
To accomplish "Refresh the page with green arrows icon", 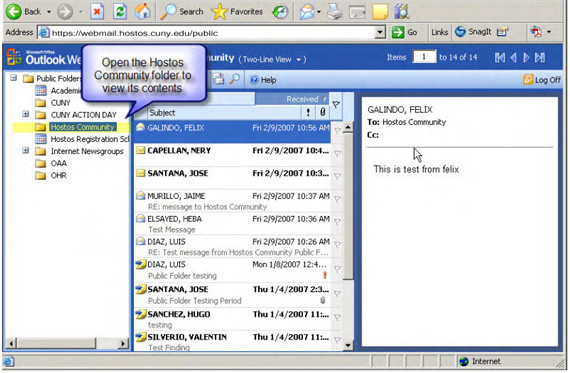I will click(120, 12).
